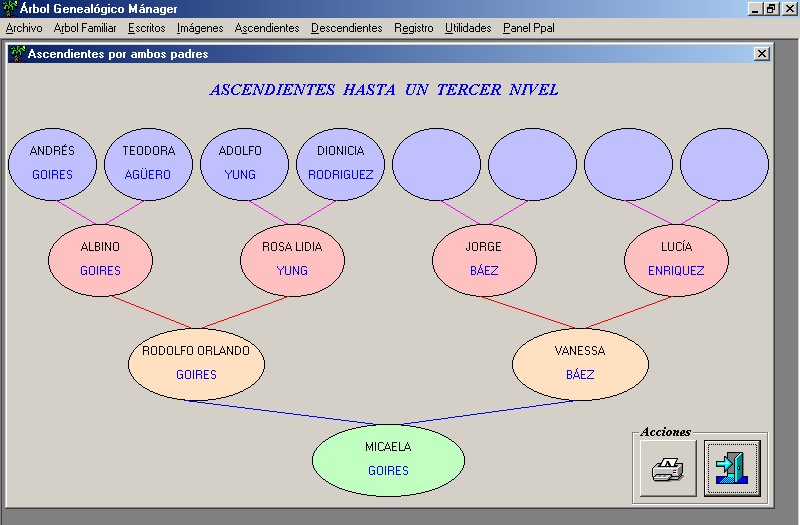Click the 'Acciones' group label

[x=665, y=432]
